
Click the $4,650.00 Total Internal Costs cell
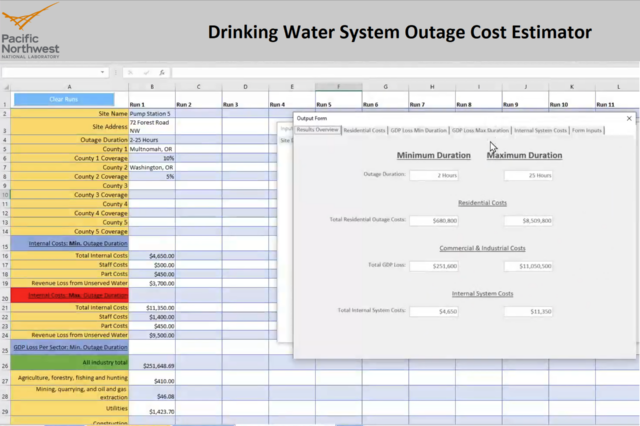click(x=152, y=256)
